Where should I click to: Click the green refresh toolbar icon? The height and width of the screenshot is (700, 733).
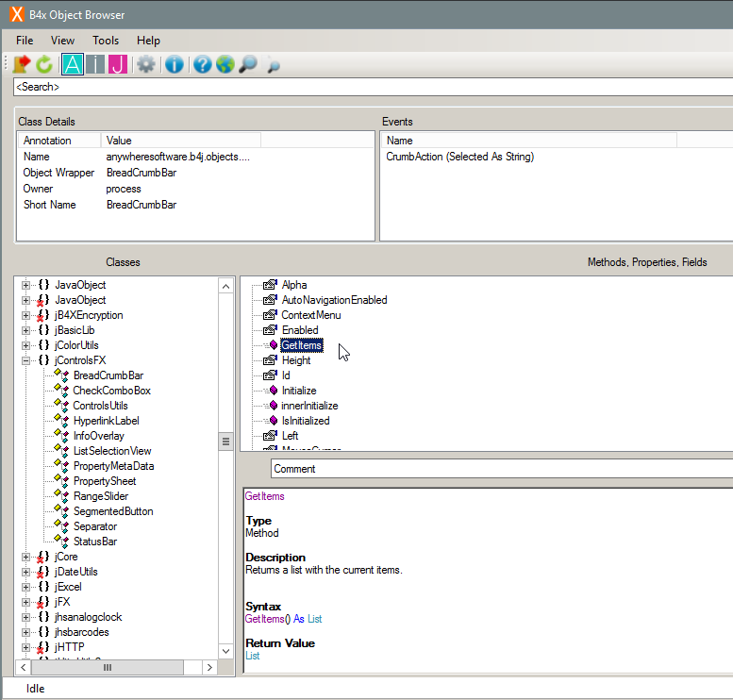pyautogui.click(x=44, y=64)
